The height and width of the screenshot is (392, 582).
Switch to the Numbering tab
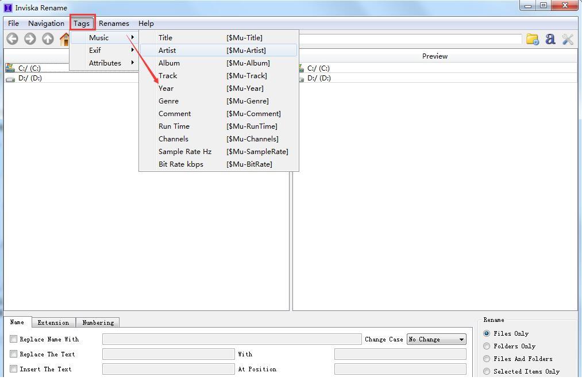pos(98,322)
